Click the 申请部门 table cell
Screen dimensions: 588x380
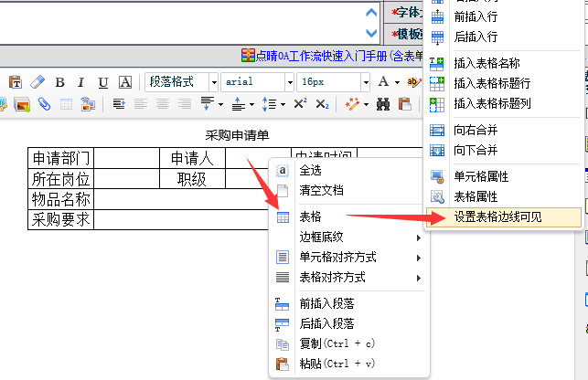click(x=60, y=158)
